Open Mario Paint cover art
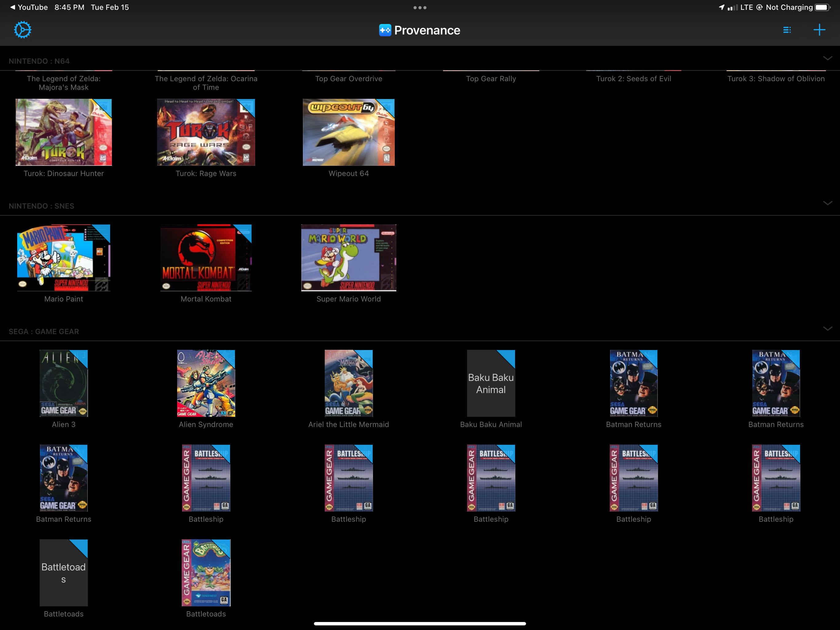 point(64,257)
